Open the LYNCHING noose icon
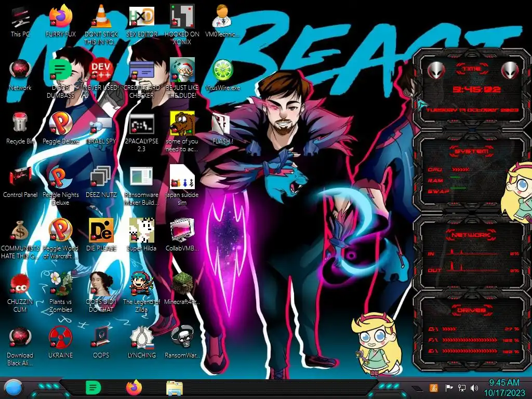The width and height of the screenshot is (532, 399). pos(141,337)
